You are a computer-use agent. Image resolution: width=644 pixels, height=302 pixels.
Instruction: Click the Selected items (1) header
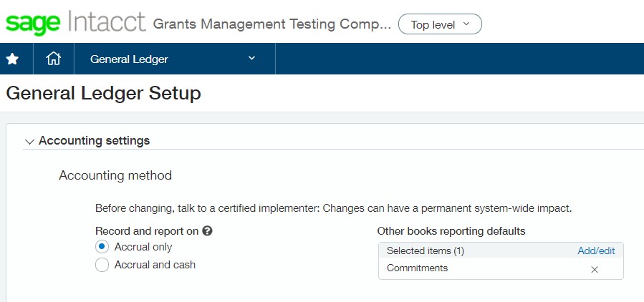coord(426,250)
